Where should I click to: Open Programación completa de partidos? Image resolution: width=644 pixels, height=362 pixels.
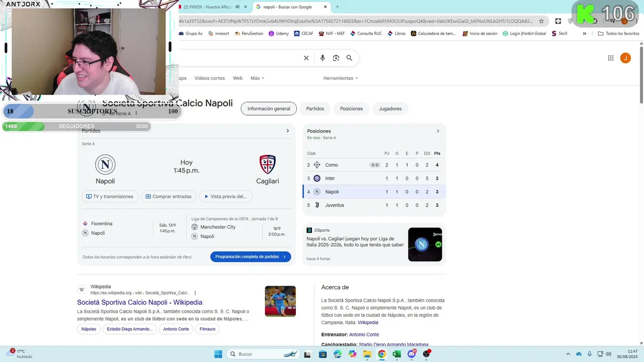pos(251,256)
